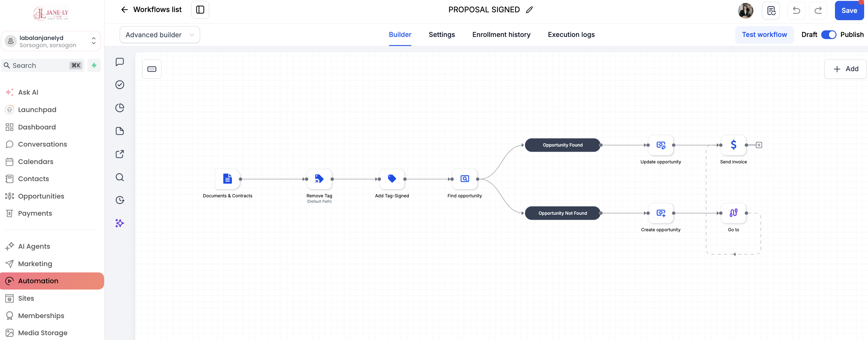The height and width of the screenshot is (340, 868).
Task: Open the checkmark circle sidebar icon
Action: click(120, 85)
